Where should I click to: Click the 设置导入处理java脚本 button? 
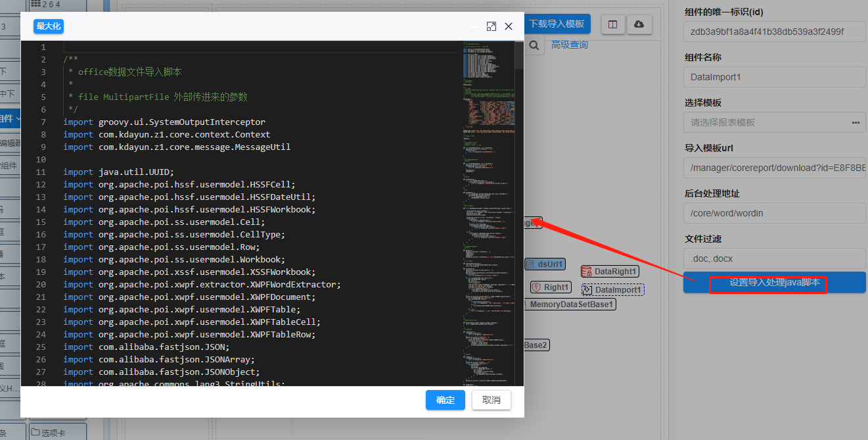[774, 283]
